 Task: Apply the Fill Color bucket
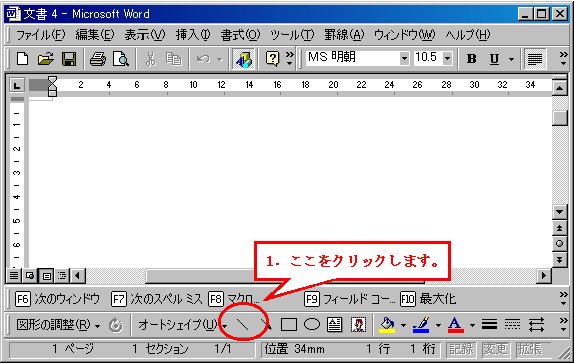(387, 324)
